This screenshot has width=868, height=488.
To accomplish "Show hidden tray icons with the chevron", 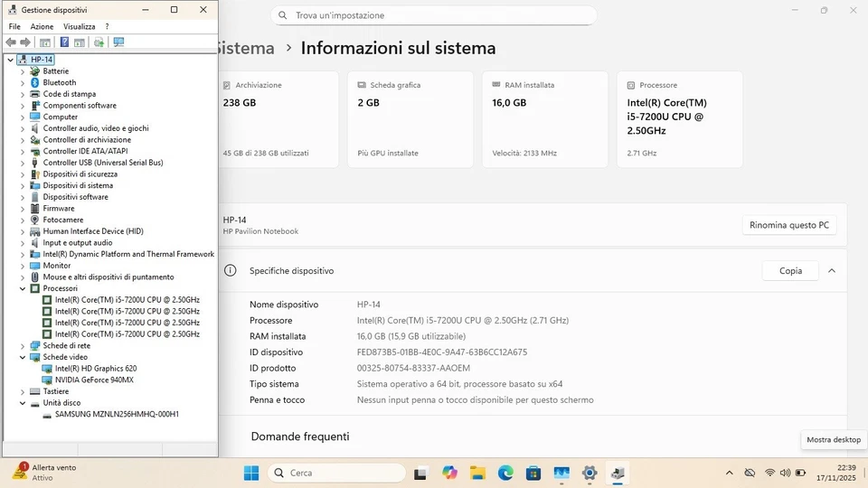I will [x=729, y=473].
